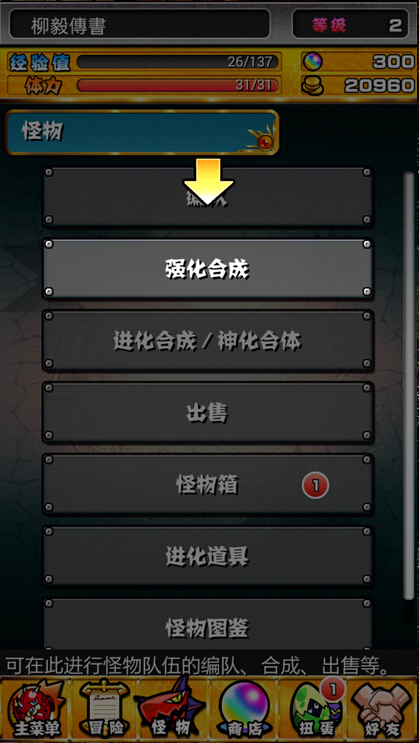Click the yellow tutorial arrow
Image resolution: width=419 pixels, height=743 pixels.
tap(209, 182)
